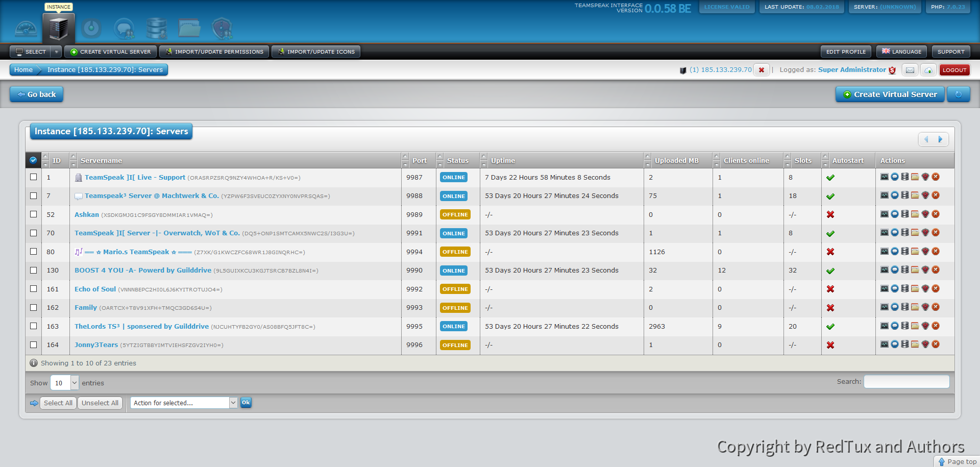Expand the Select dropdown arrow in toolbar
980x467 pixels.
[x=56, y=52]
